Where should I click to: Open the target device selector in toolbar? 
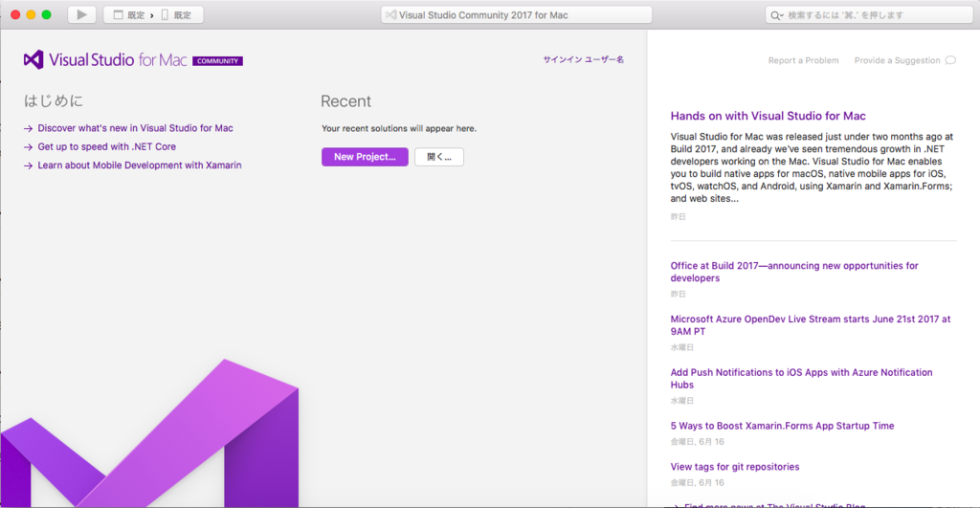tap(177, 15)
